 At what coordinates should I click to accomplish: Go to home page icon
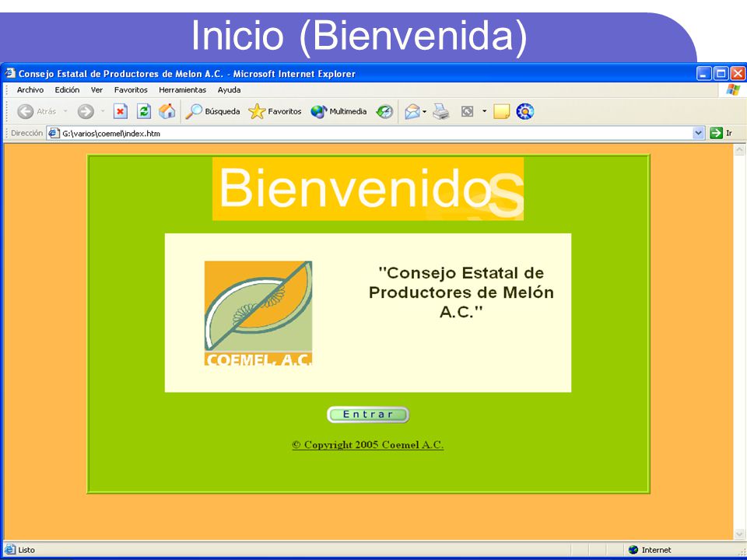pyautogui.click(x=167, y=111)
